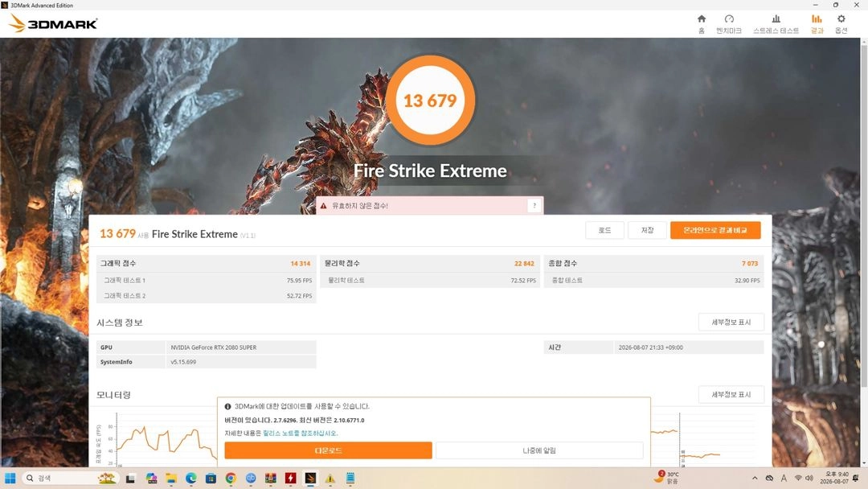Viewport: 868px width, 489px height.
Task: Click the 3DMark logo
Action: coord(53,23)
